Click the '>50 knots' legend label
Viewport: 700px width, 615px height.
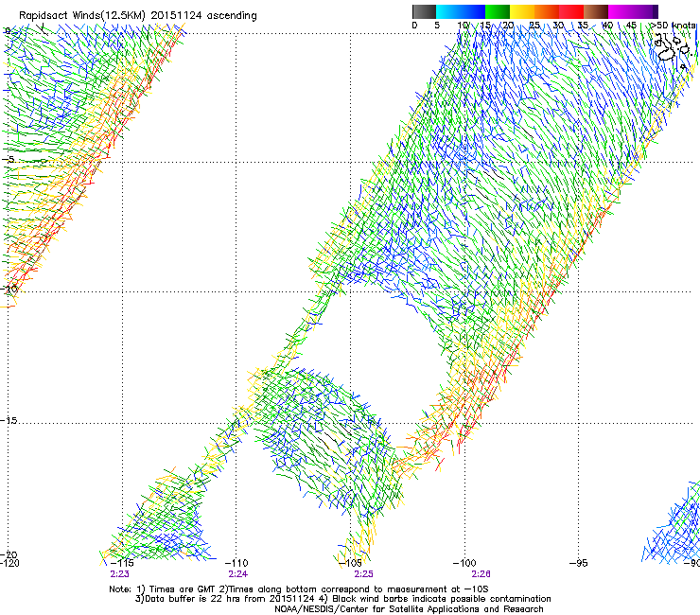[674, 26]
